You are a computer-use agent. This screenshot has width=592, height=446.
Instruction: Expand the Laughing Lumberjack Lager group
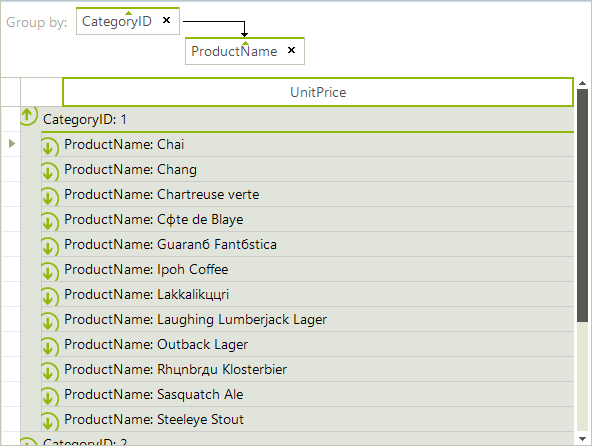(50, 322)
